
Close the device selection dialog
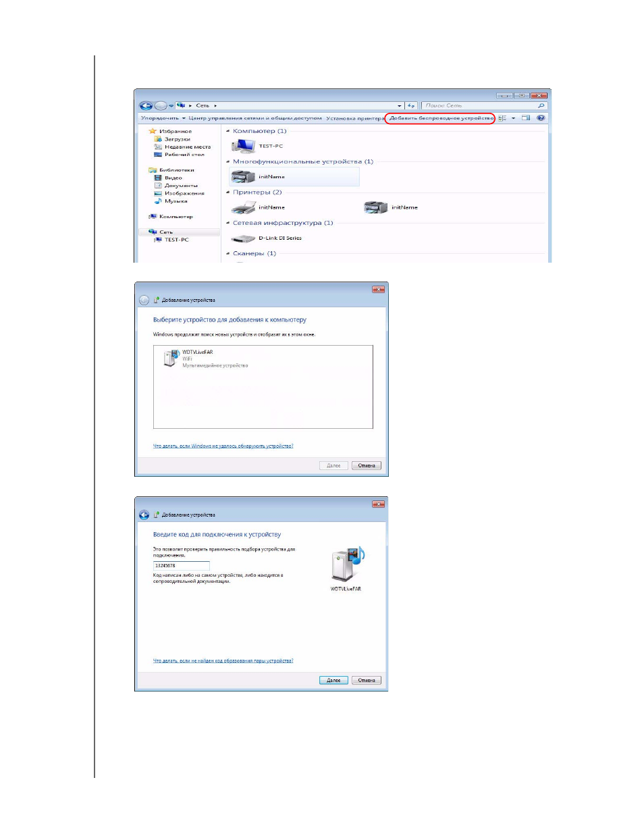[378, 290]
